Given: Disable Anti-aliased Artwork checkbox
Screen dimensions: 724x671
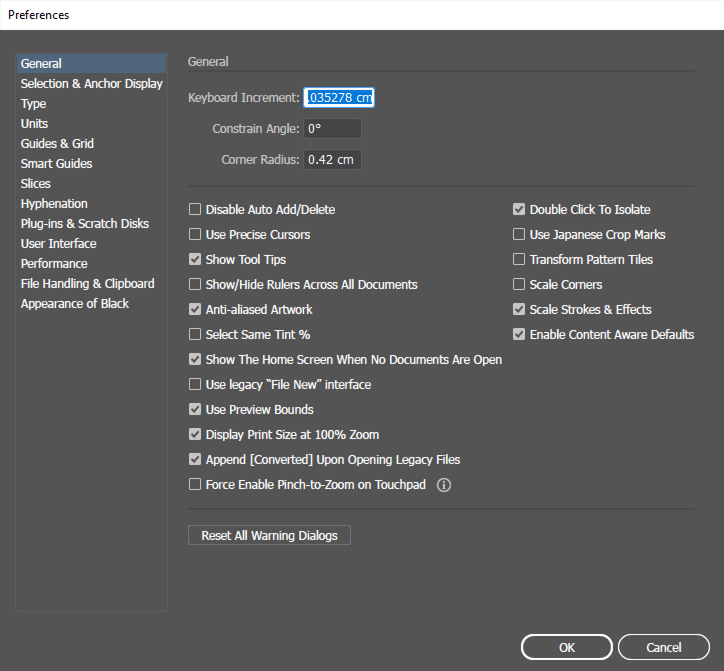Looking at the screenshot, I should tap(196, 310).
